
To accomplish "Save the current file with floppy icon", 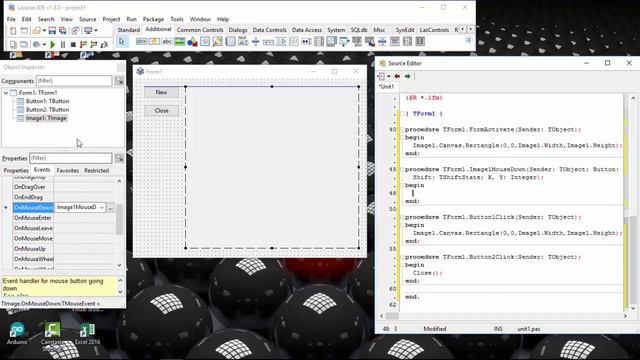I will click(x=52, y=31).
